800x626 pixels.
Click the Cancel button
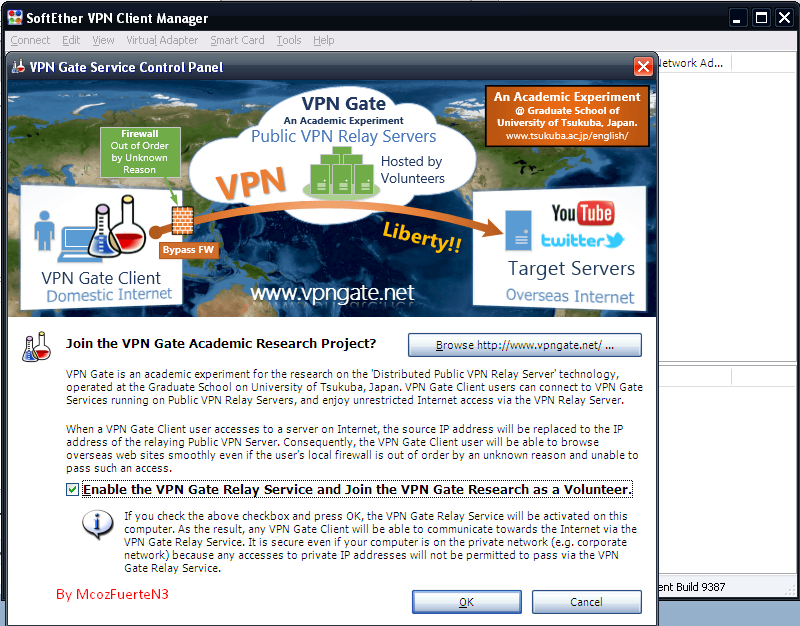tap(586, 602)
